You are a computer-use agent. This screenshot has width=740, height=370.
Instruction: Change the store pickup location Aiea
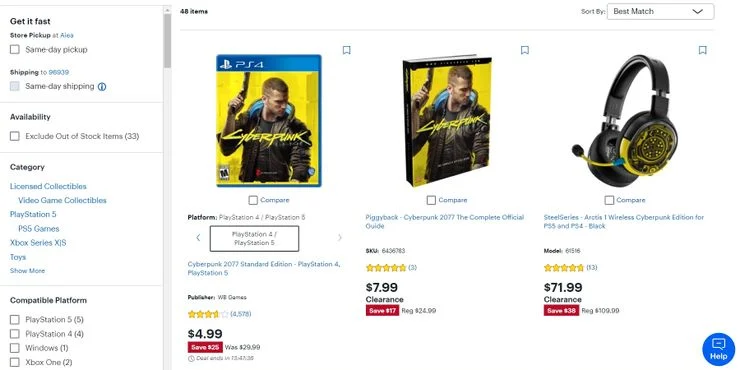67,35
